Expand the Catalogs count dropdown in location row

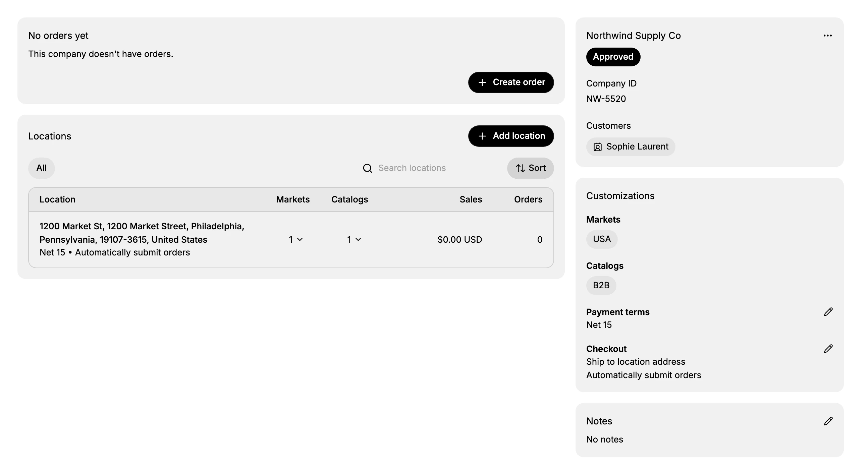click(354, 240)
